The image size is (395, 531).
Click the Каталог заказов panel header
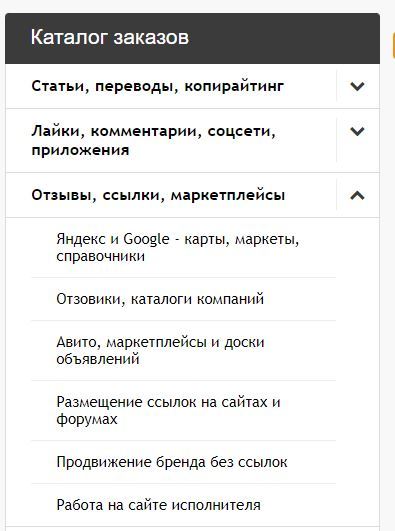pyautogui.click(x=192, y=38)
